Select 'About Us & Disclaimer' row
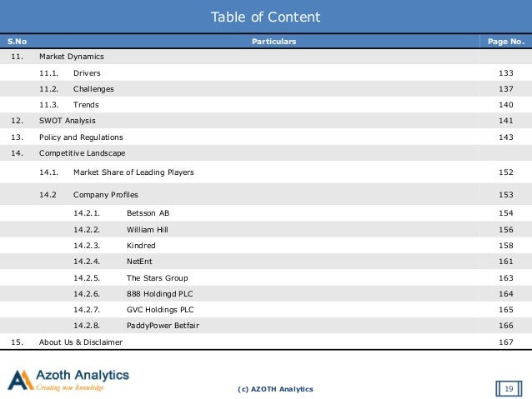This screenshot has width=532, height=399. pyautogui.click(x=266, y=342)
